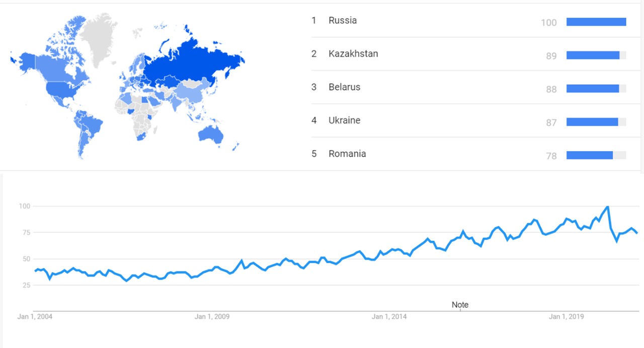Click Russia's blue interest bar

[596, 22]
